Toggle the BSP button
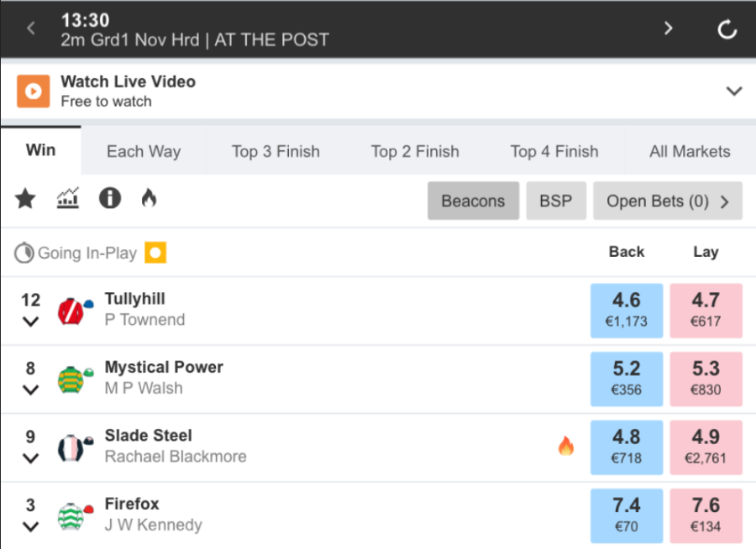This screenshot has width=756, height=549. (x=556, y=201)
